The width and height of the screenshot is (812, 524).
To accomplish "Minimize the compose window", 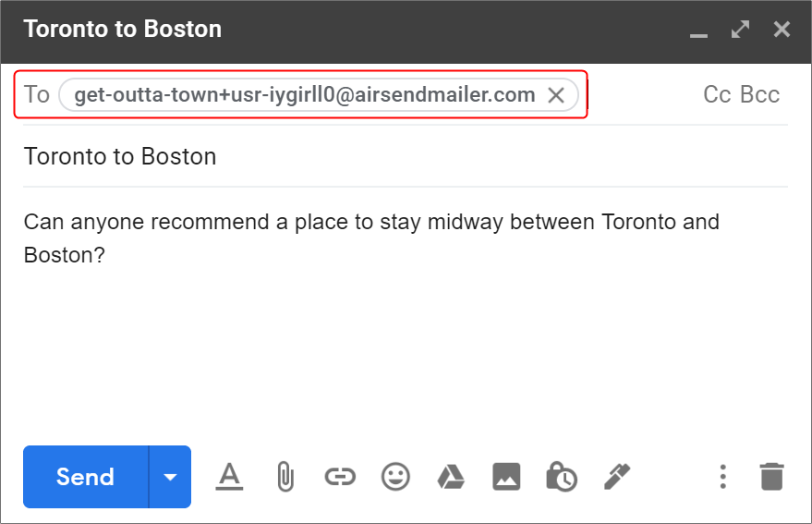I will click(698, 32).
